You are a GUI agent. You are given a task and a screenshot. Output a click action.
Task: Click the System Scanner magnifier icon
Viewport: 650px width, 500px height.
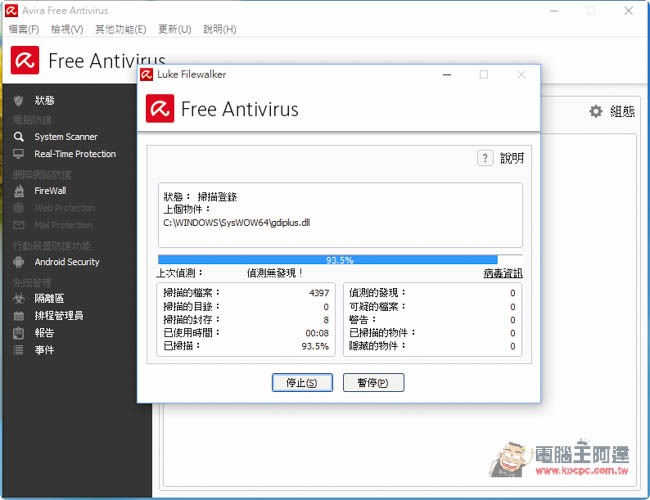coord(18,137)
